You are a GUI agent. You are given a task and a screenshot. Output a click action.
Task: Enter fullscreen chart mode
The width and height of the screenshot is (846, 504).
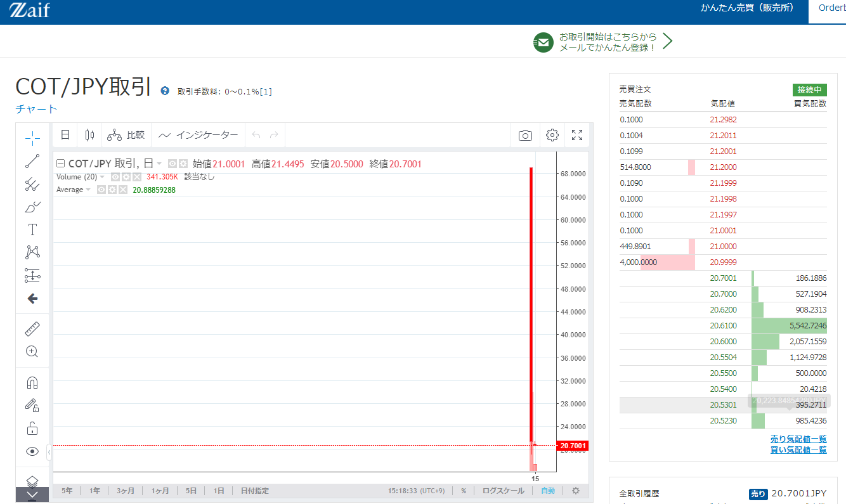pos(577,135)
